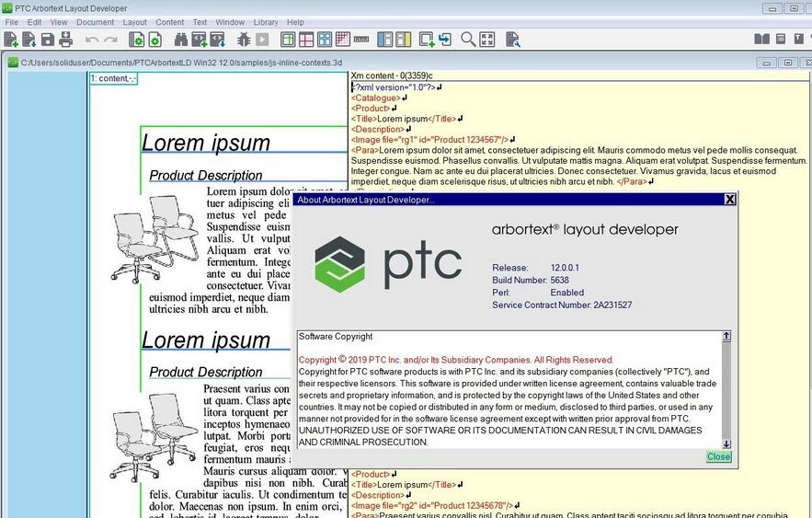Click the <Catalogue> tag in XML pane
Screen dimensions: 812x518
click(x=376, y=98)
